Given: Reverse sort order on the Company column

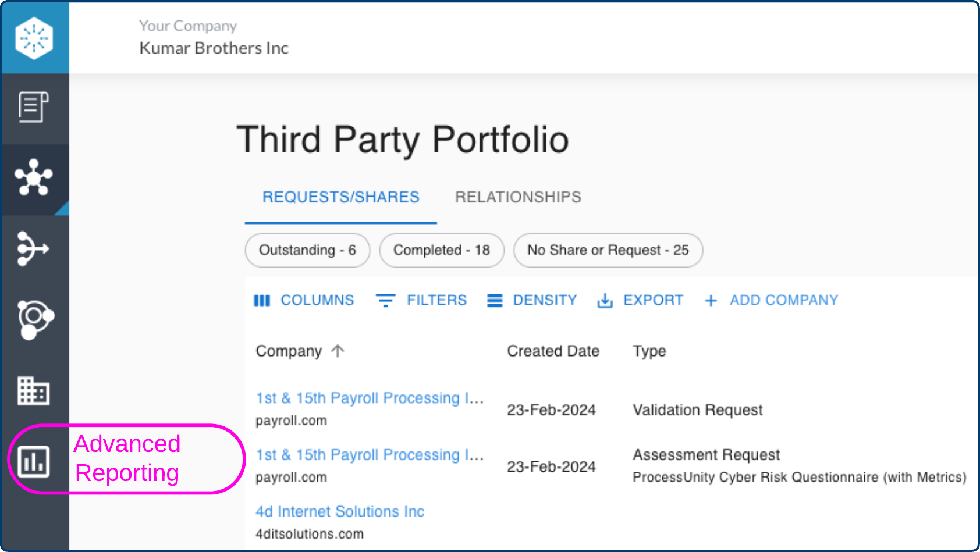Looking at the screenshot, I should pos(338,351).
